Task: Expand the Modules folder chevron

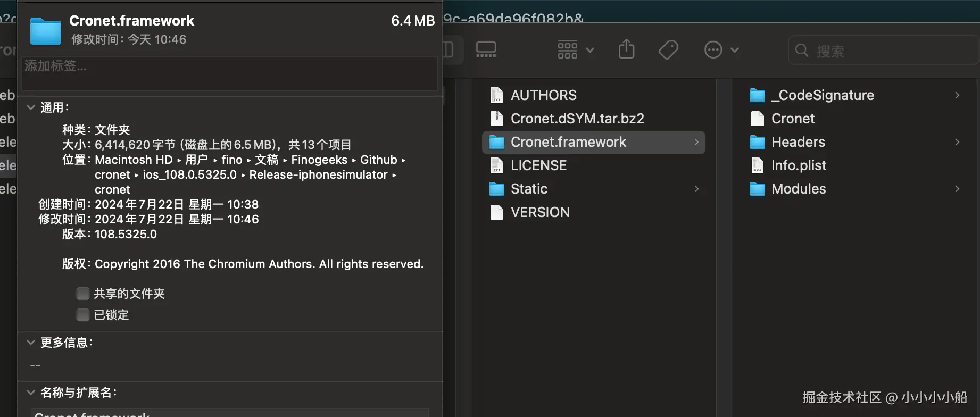Action: pyautogui.click(x=957, y=189)
